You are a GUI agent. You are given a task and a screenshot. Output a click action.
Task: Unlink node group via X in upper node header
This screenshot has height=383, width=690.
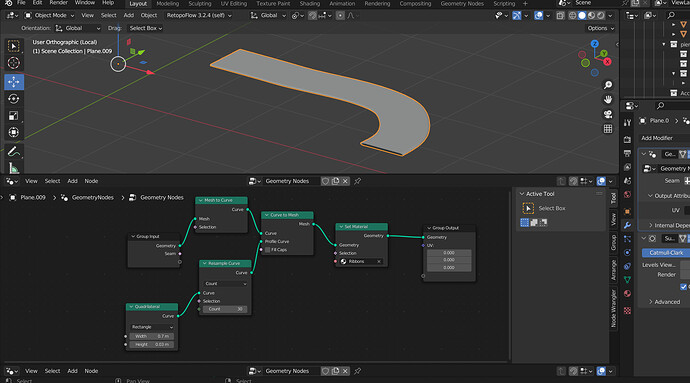pos(345,181)
